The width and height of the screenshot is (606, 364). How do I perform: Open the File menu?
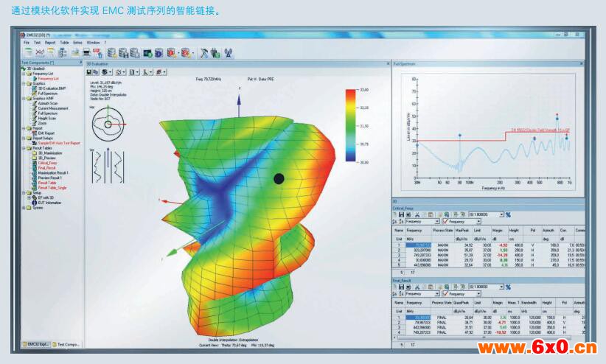coord(27,43)
